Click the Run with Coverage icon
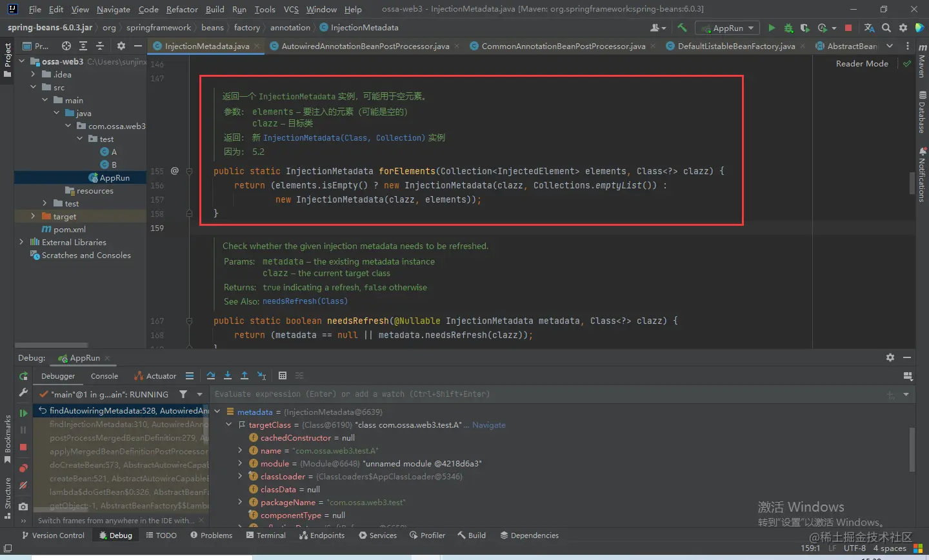This screenshot has height=560, width=929. coord(804,28)
